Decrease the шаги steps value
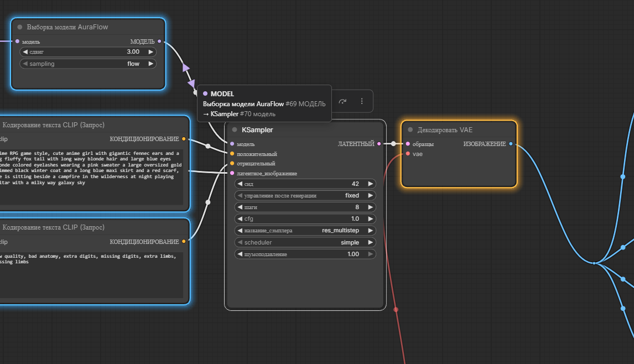634x364 pixels. click(240, 207)
